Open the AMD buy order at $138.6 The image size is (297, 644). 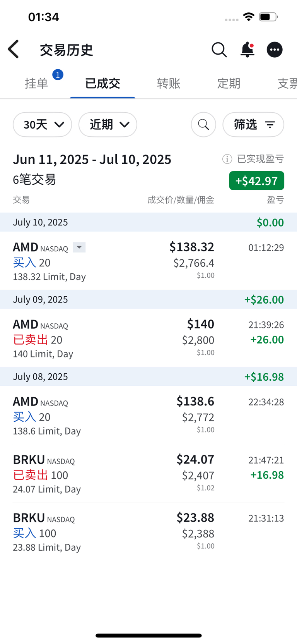[148, 415]
